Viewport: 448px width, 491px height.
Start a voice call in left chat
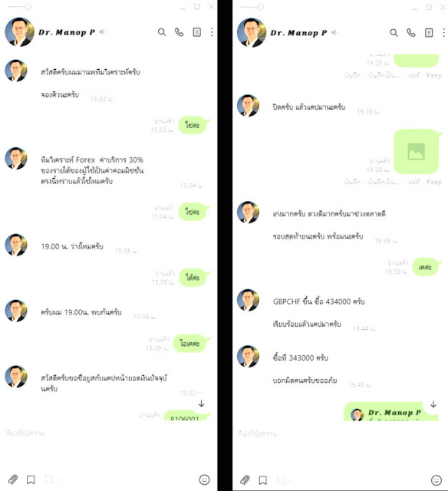click(179, 32)
